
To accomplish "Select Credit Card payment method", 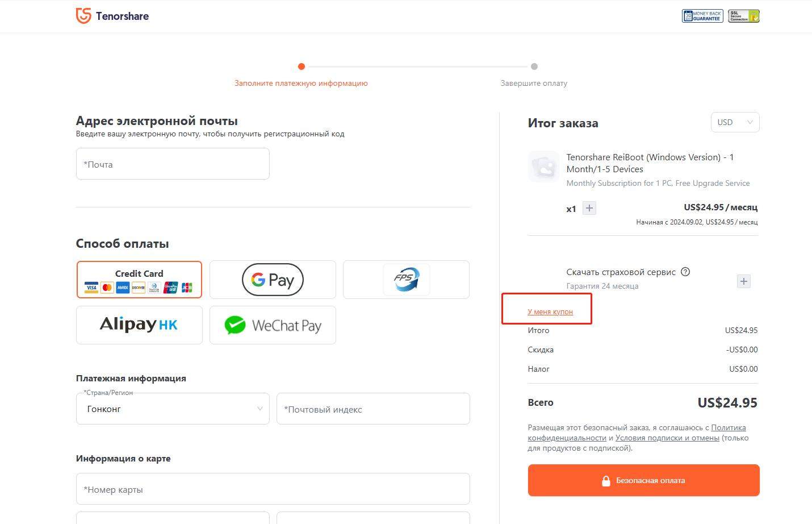I will coord(139,280).
